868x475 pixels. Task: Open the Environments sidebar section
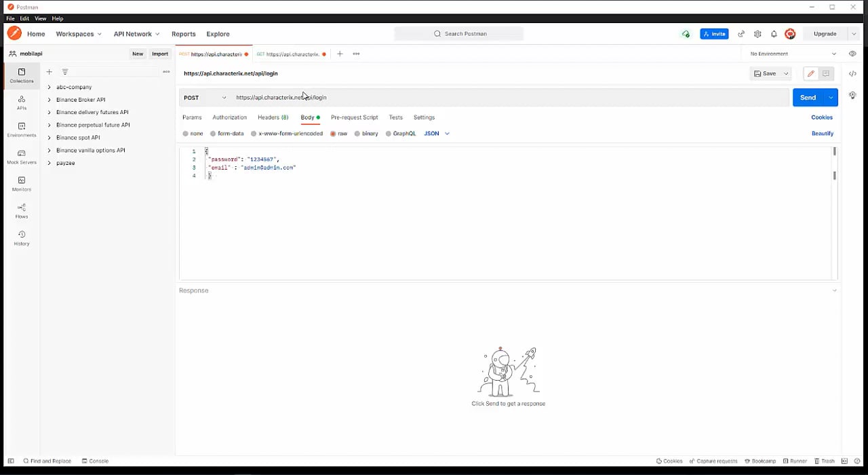(21, 130)
